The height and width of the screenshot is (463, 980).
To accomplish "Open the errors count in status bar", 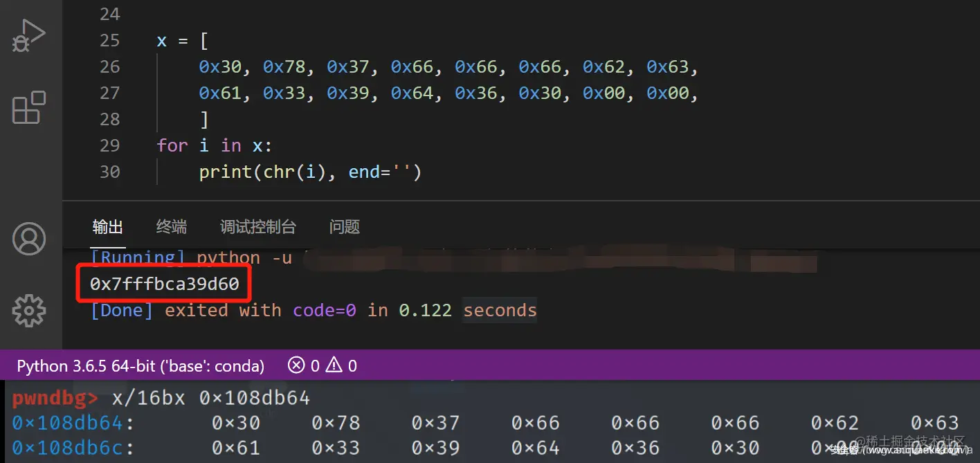I will (304, 365).
